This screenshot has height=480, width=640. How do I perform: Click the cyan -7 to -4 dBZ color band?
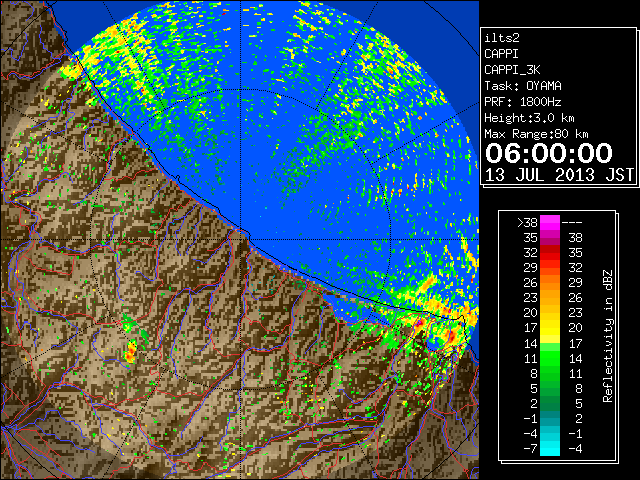coord(550,448)
